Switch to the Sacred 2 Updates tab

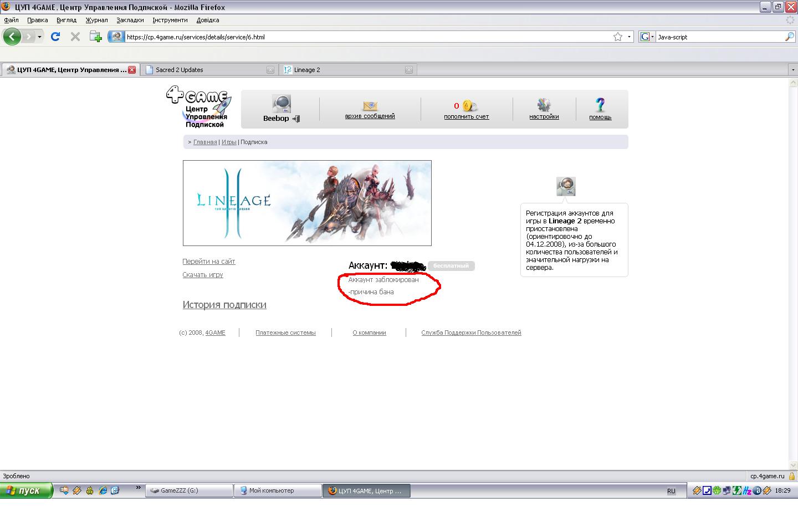209,70
